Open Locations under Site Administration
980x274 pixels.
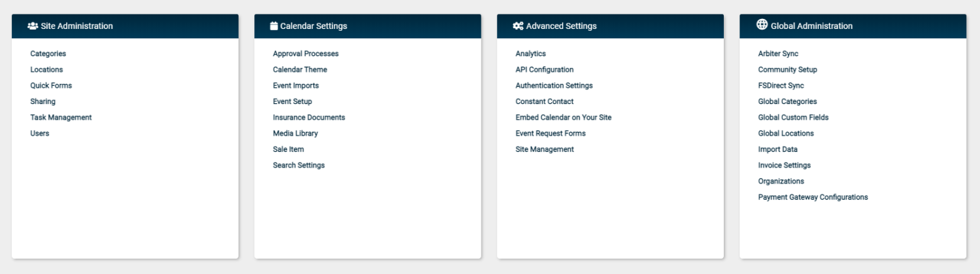(47, 70)
